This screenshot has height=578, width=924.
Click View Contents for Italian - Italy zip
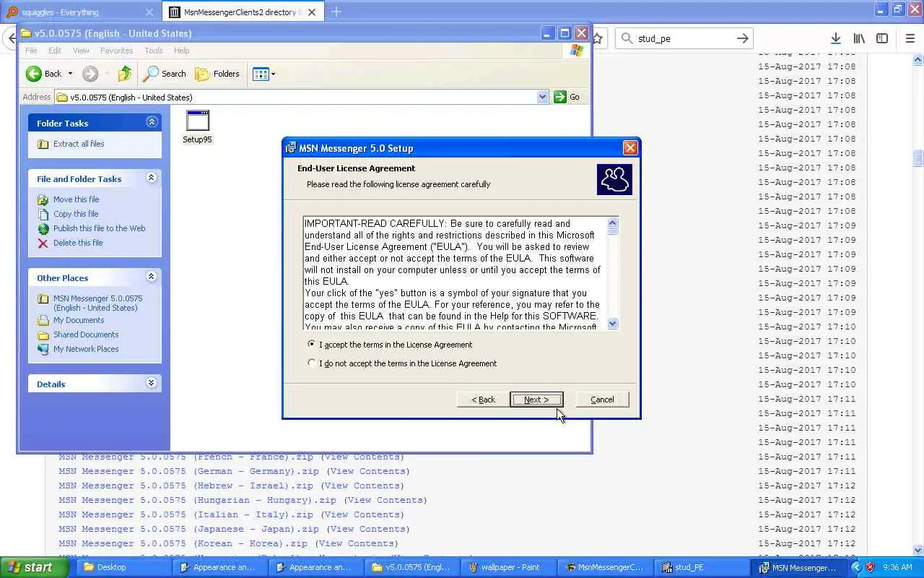pos(362,514)
